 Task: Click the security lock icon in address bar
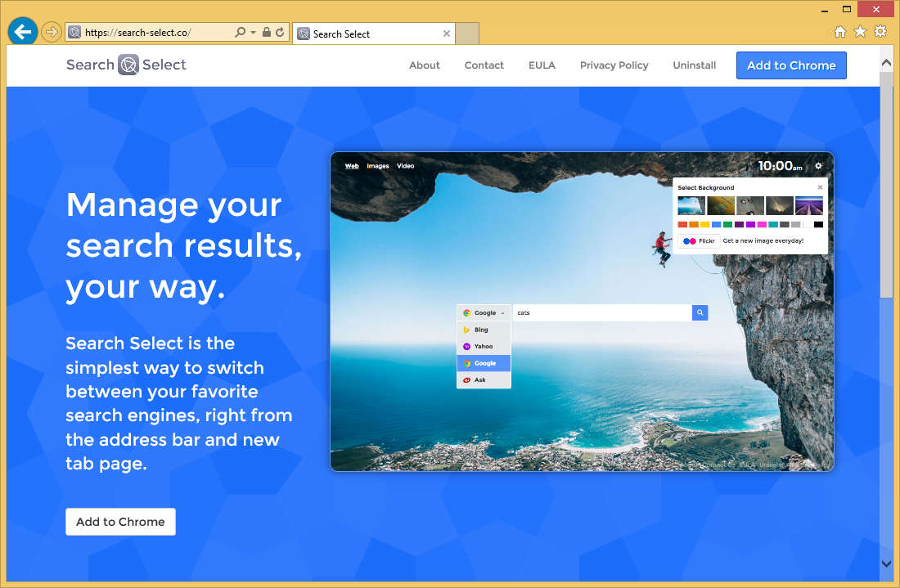click(267, 32)
